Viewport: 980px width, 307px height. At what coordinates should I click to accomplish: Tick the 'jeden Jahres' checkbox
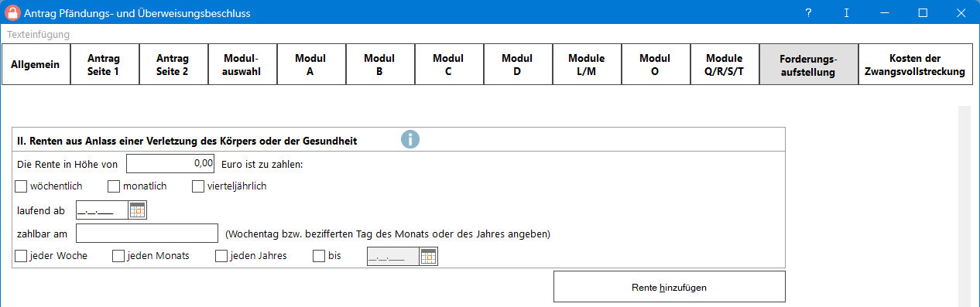tap(221, 256)
